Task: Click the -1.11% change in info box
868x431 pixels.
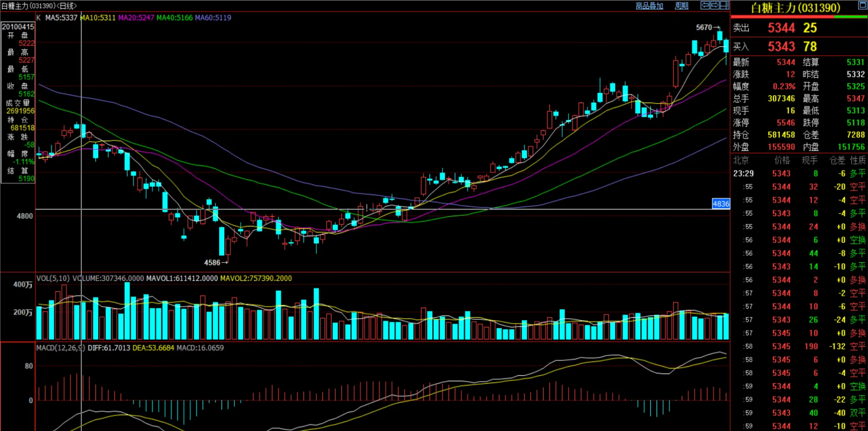Action: (23, 162)
